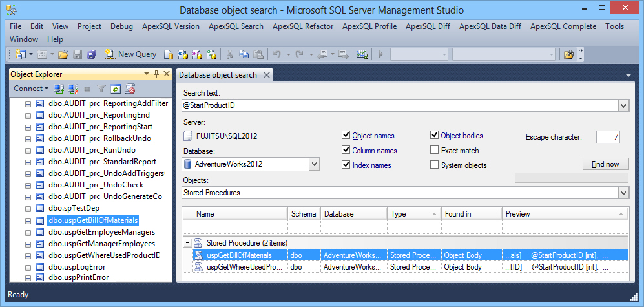This screenshot has width=644, height=307.
Task: Click the Object Explorer Stop icon
Action: click(x=87, y=89)
